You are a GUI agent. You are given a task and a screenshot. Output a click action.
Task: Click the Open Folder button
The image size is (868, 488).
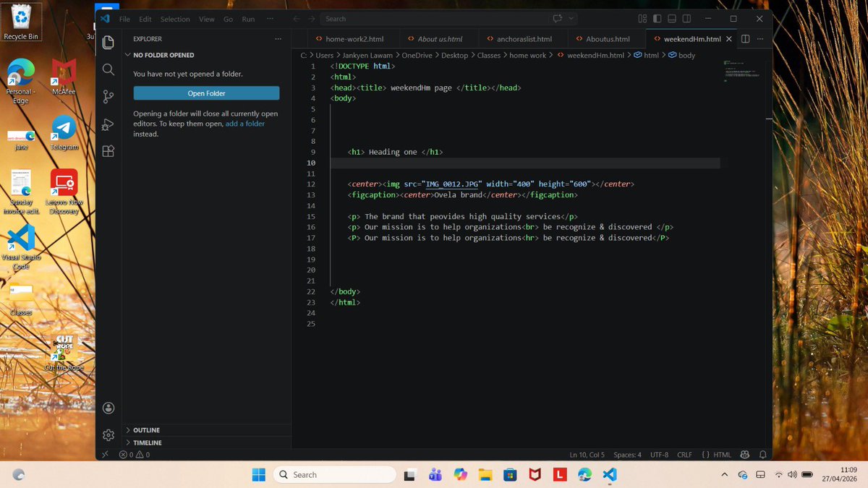pos(206,93)
